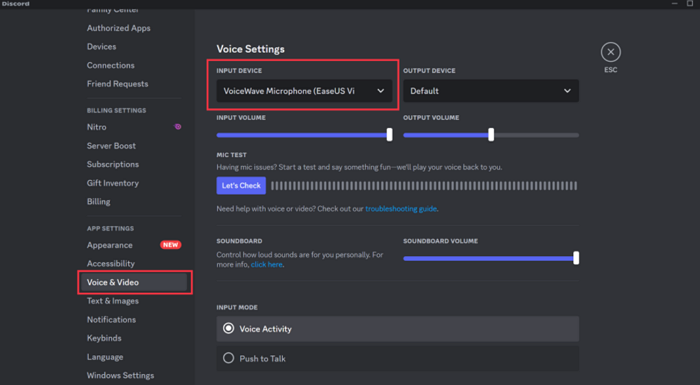The image size is (700, 385).
Task: Click the Input Volume slider handle
Action: (389, 134)
